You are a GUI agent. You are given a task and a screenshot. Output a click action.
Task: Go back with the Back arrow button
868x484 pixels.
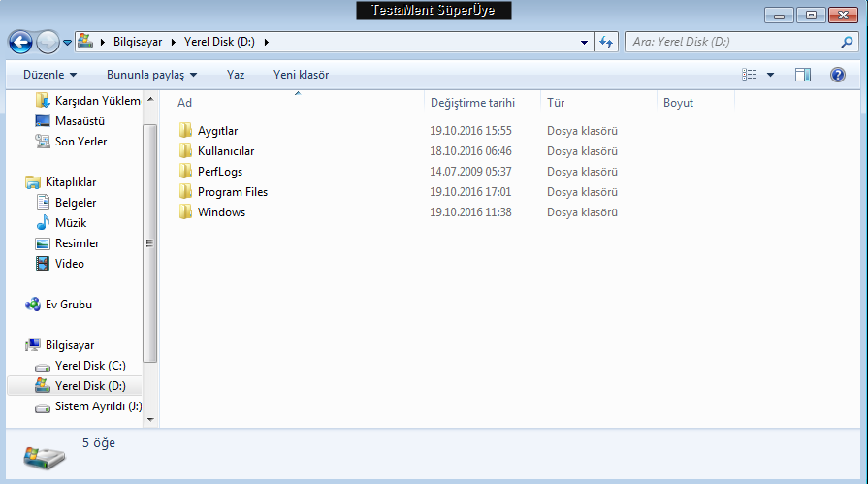[x=21, y=42]
